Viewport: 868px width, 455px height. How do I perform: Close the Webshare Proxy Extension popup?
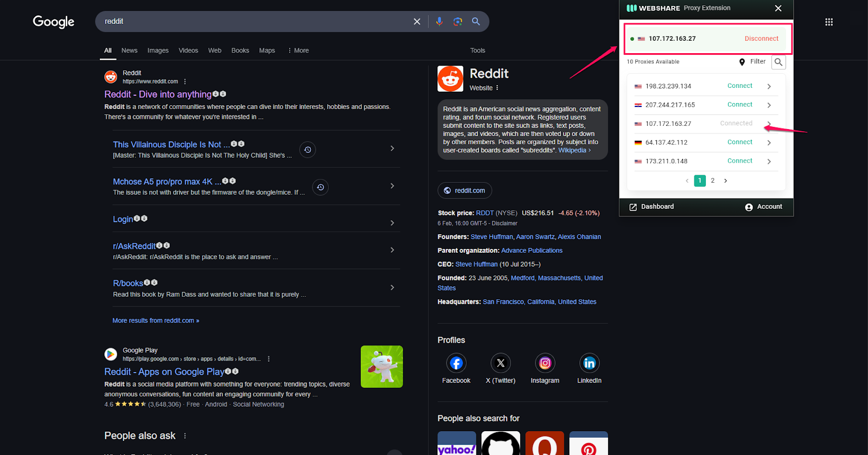[778, 8]
